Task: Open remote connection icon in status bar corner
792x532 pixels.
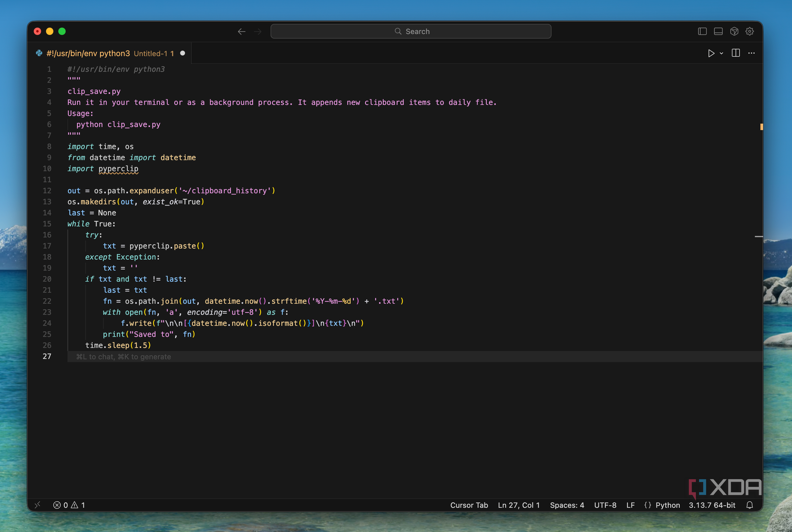Action: [37, 505]
